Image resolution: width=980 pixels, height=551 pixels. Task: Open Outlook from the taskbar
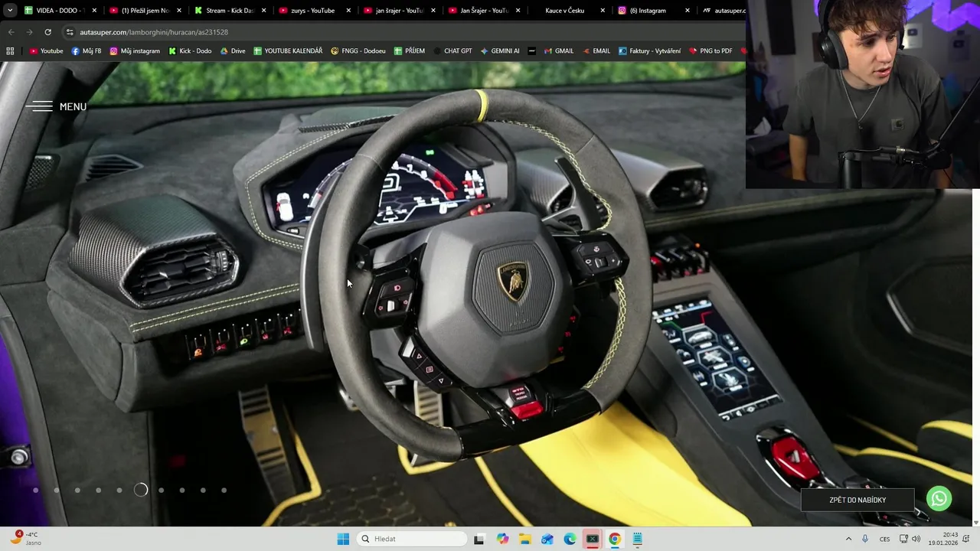(x=547, y=539)
